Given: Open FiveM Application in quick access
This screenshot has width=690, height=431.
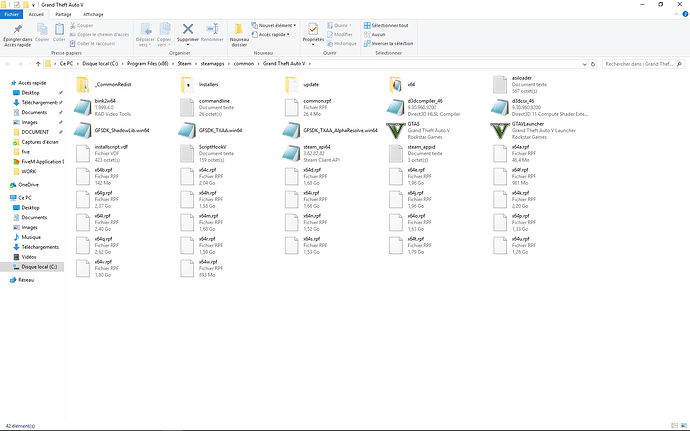Looking at the screenshot, I should coord(42,162).
